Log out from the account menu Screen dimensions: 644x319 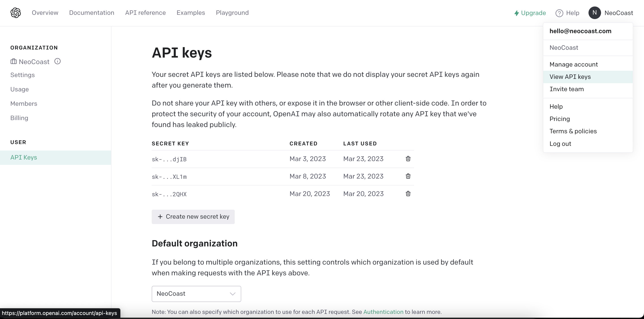coord(588,144)
